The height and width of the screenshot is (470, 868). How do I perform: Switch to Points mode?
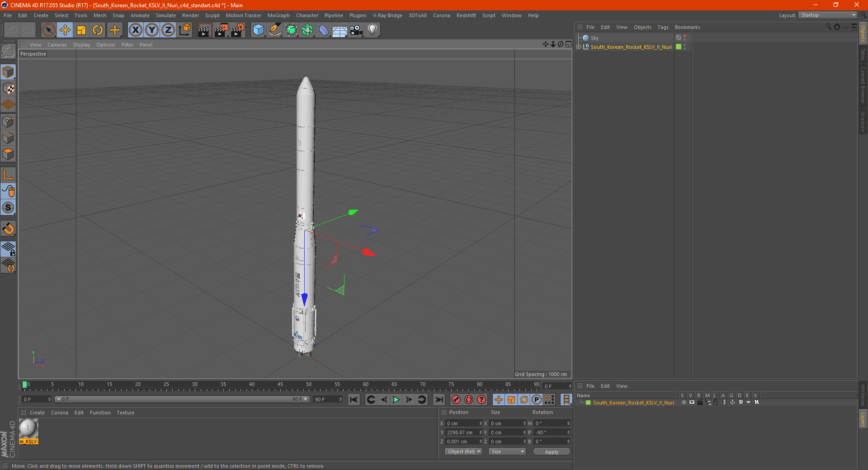coord(9,122)
